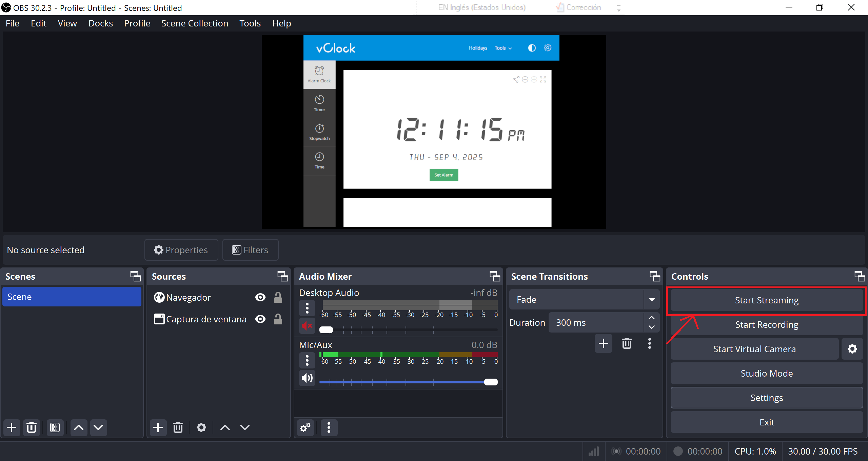Open the EN Inglés language bar indicator

(482, 7)
